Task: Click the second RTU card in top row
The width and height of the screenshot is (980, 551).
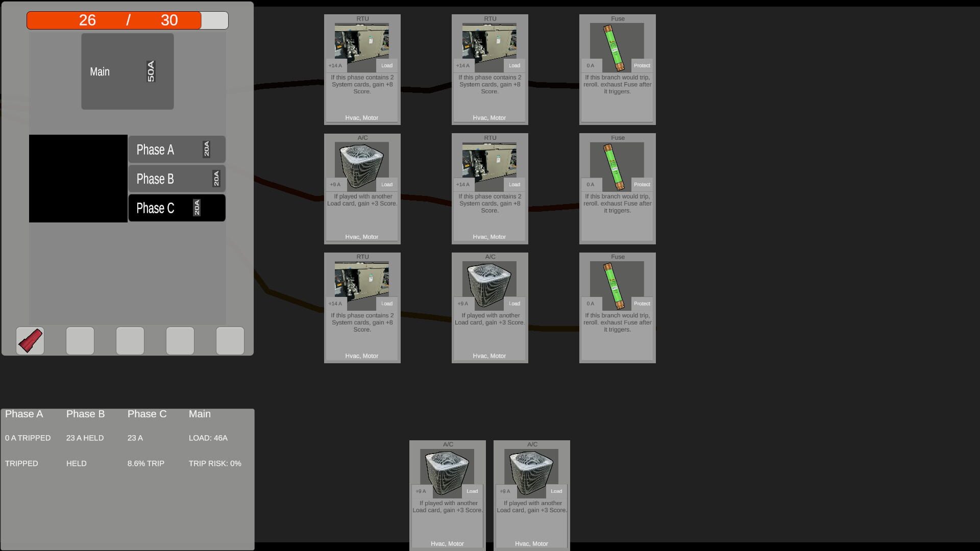Action: point(490,69)
